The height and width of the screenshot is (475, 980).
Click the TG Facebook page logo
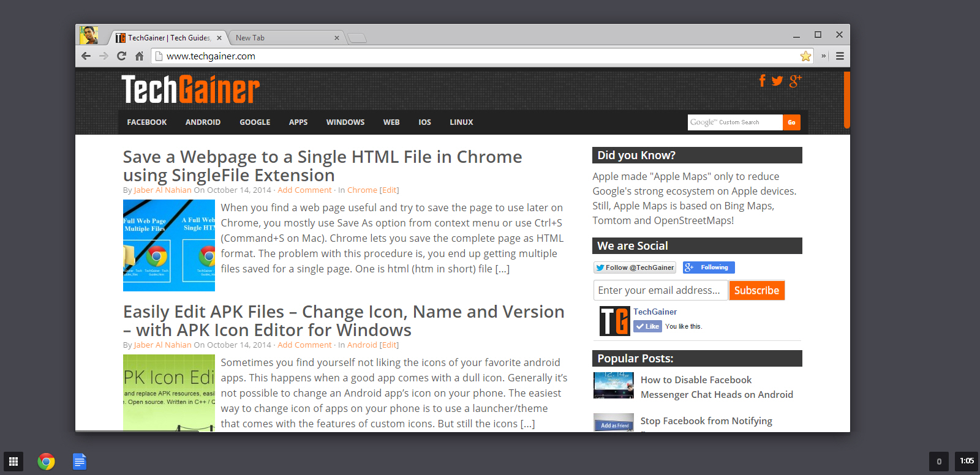tap(614, 321)
